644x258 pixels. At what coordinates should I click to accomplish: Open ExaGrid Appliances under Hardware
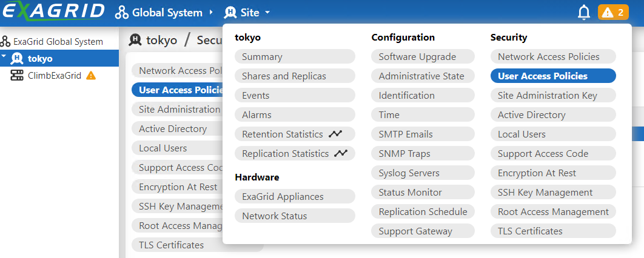pos(295,196)
